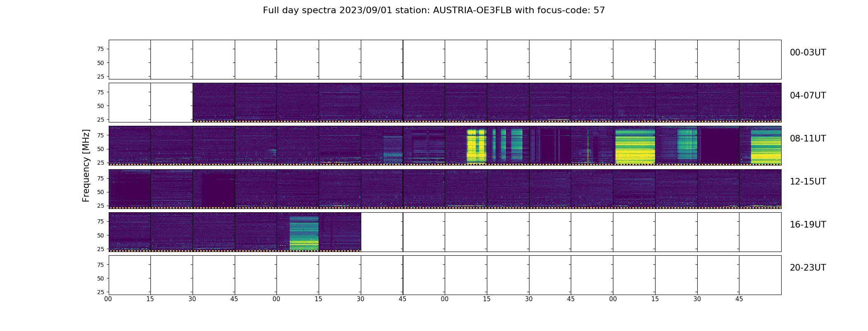
Task: Click the bright yellow-green burst in the 16-19UT row
Action: coord(304,232)
